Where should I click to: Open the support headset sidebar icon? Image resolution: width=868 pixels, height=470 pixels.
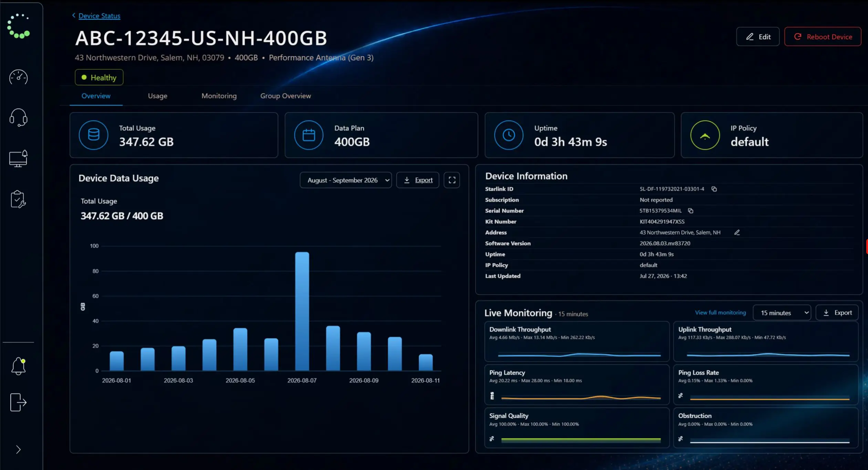coord(18,118)
